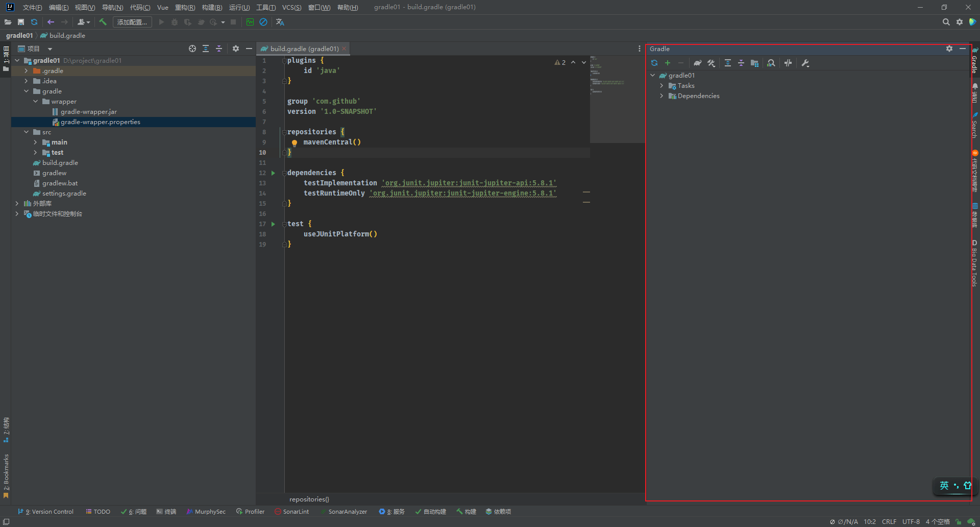Link a Gradle project with the green plus icon
This screenshot has width=980, height=527.
coord(668,63)
